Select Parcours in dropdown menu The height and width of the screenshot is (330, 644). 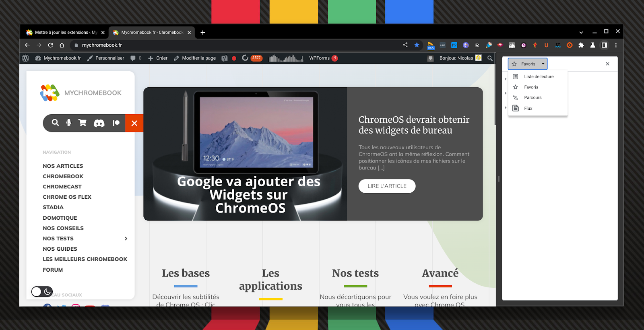(538, 97)
